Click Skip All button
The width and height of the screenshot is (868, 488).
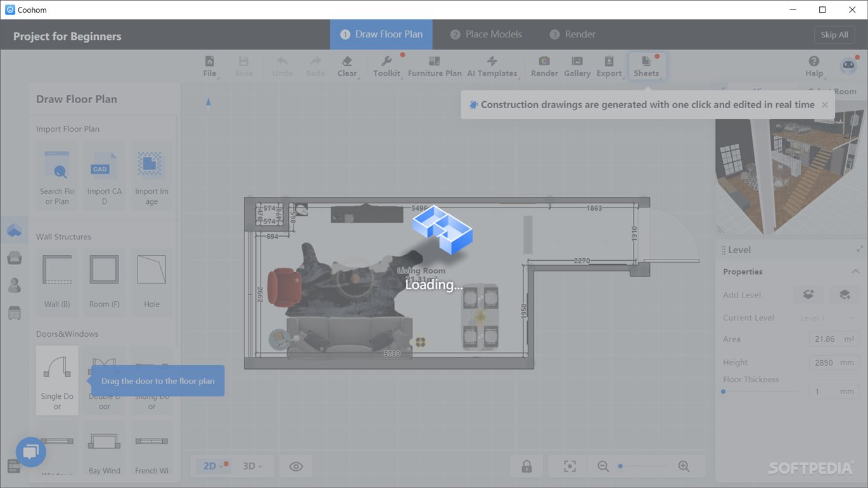[x=834, y=35]
